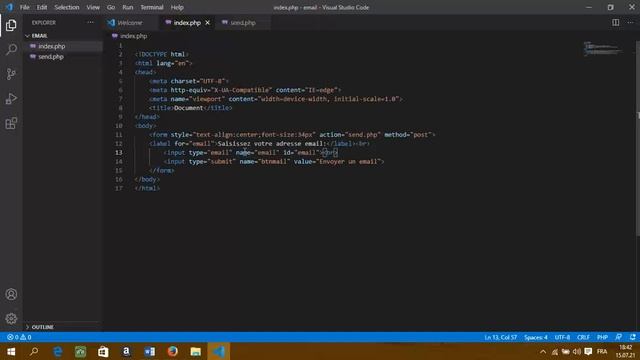640x360 pixels.
Task: Click the volume speaker tray icon
Action: (576, 351)
